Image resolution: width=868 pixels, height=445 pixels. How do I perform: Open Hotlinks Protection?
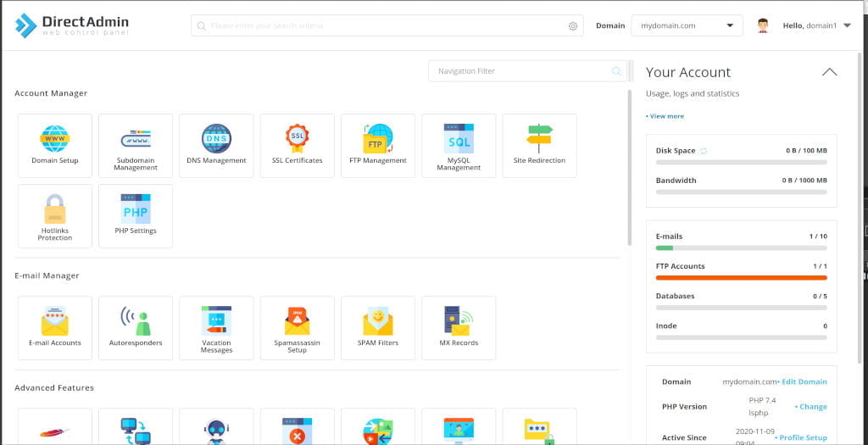(55, 216)
